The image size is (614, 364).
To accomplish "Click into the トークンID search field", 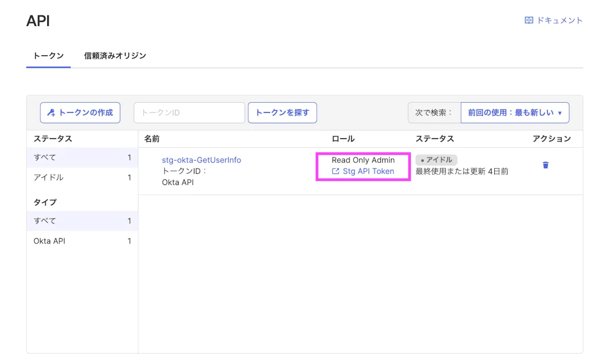I will coord(189,113).
